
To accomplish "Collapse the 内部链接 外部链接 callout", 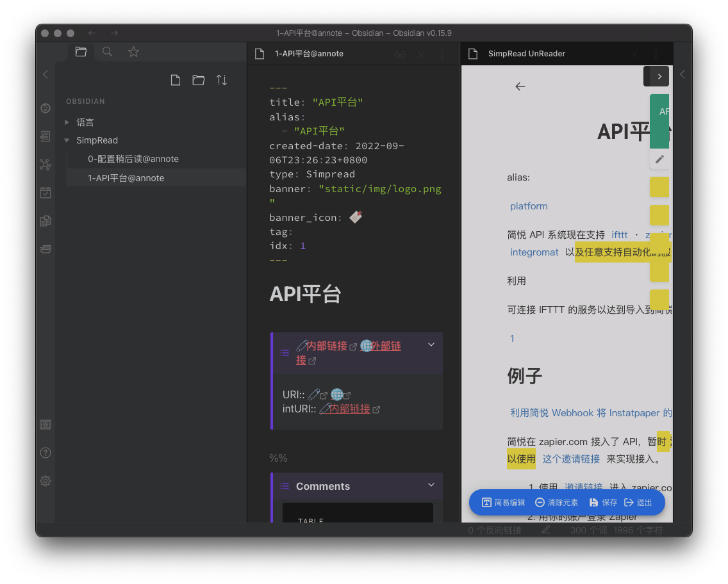I will click(431, 344).
